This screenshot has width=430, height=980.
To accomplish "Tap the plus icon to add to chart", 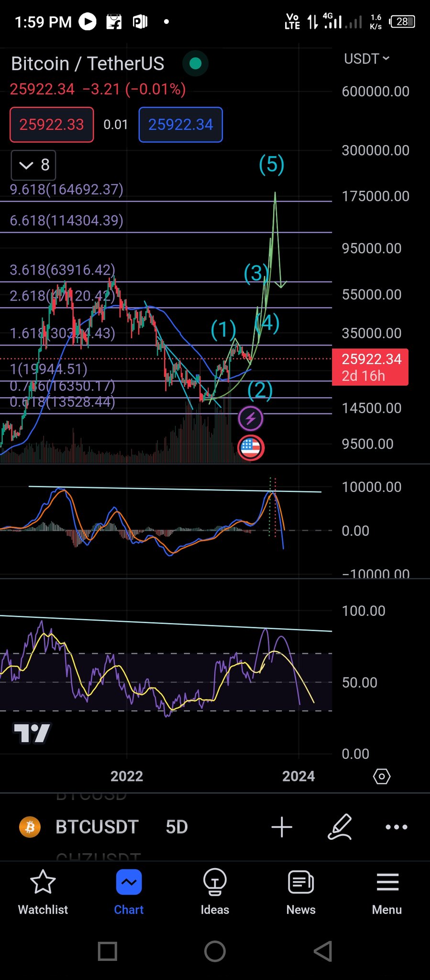I will pos(282,827).
